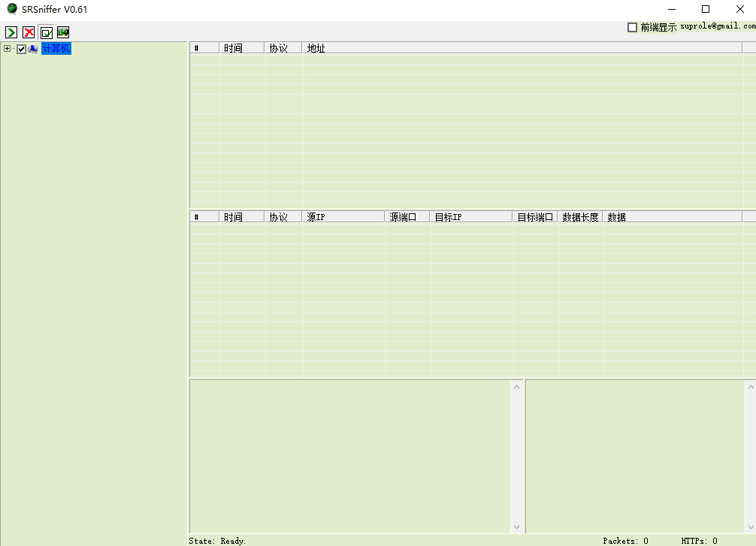Image resolution: width=756 pixels, height=546 pixels.
Task: Uncheck the 计算机 tree checkbox
Action: point(22,49)
